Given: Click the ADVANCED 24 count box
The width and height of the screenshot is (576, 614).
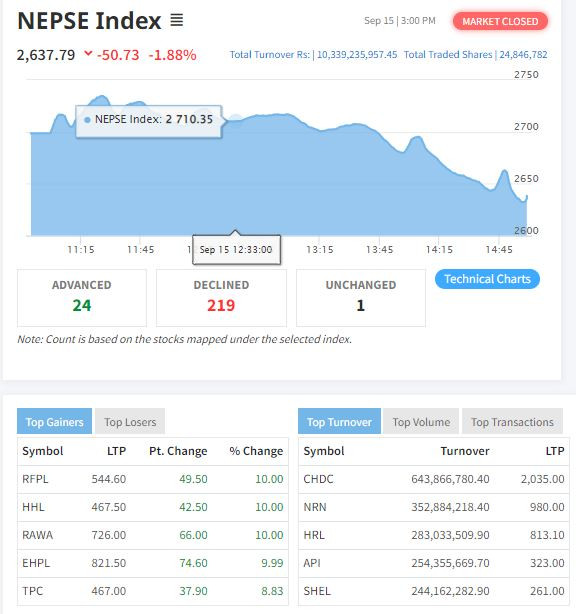Looking at the screenshot, I should point(82,298).
